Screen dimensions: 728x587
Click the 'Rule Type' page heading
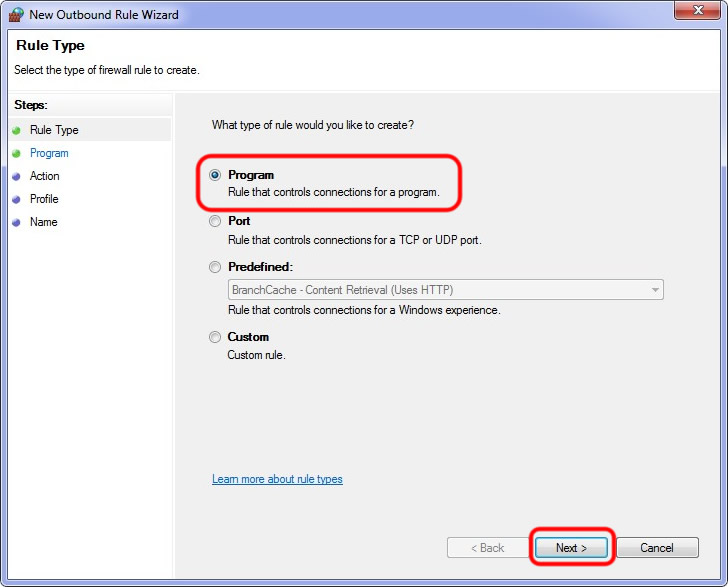[x=50, y=46]
